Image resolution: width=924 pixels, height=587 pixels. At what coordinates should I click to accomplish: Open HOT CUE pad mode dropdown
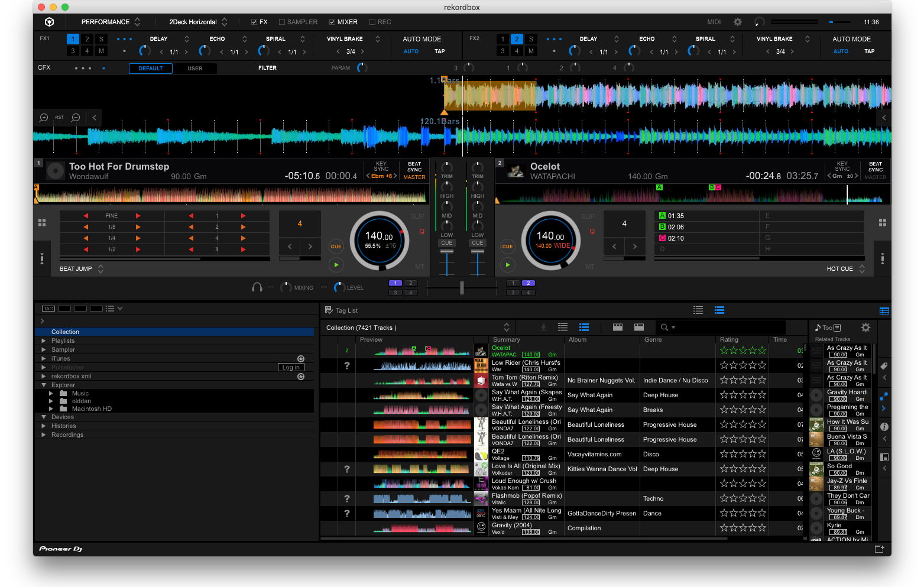coord(845,269)
